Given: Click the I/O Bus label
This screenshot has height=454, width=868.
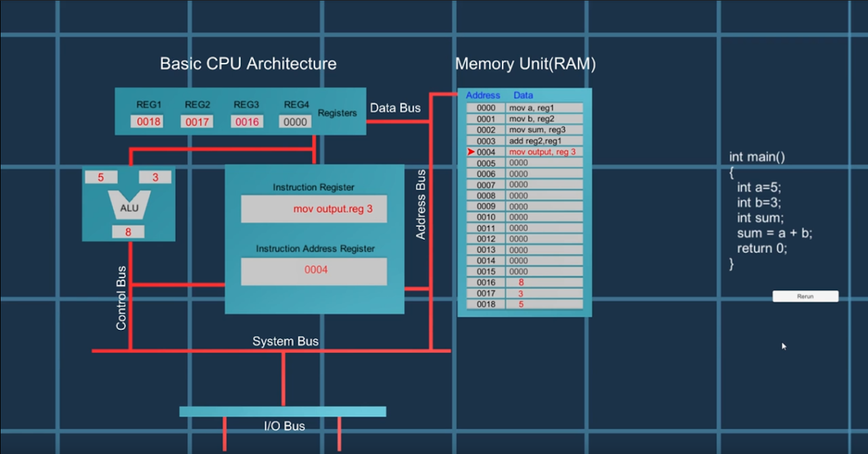Looking at the screenshot, I should (284, 426).
